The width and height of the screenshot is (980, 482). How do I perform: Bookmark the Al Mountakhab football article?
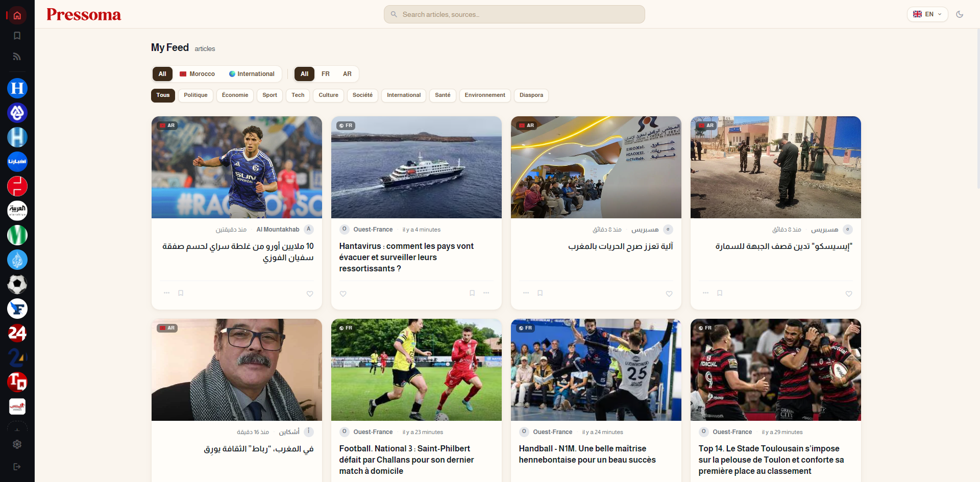(x=181, y=293)
